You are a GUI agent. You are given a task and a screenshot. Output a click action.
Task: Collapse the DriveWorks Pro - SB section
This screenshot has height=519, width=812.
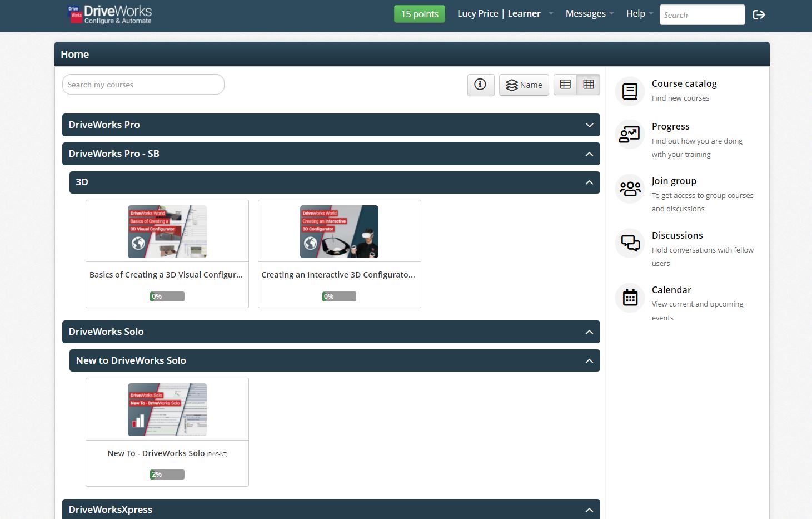click(589, 154)
